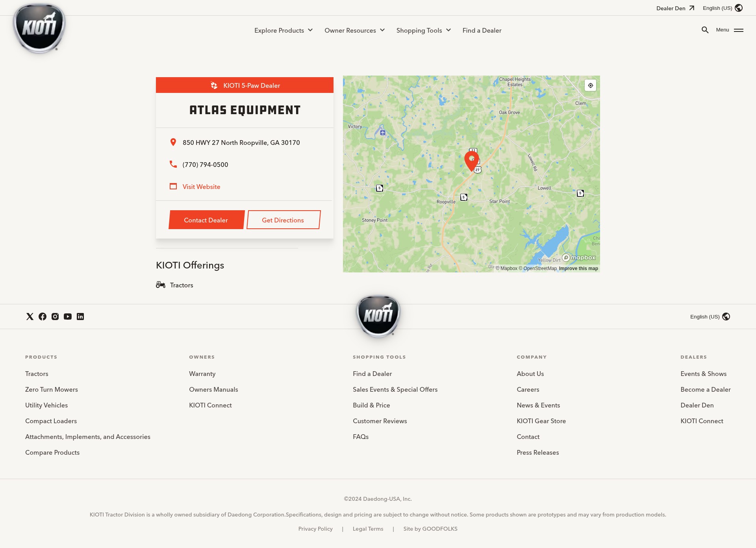Click the 850 HWY 27 North address text
Viewport: 756px width, 548px height.
[x=241, y=143]
